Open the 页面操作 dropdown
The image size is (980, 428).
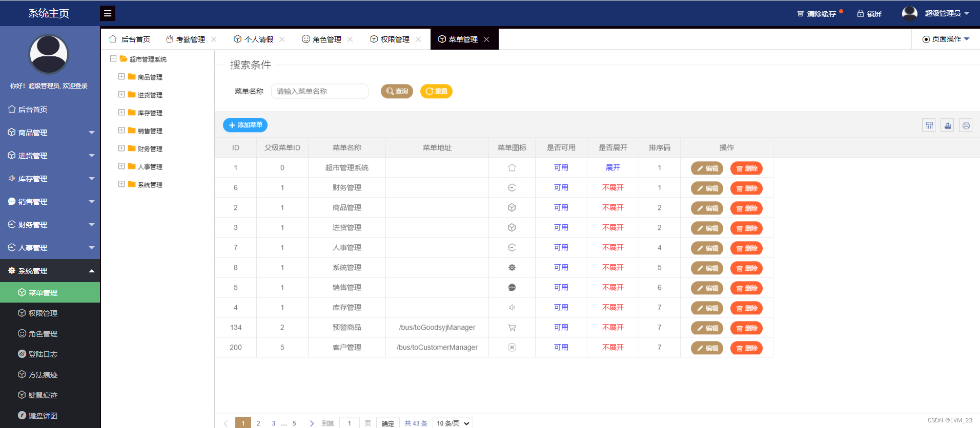click(x=946, y=39)
